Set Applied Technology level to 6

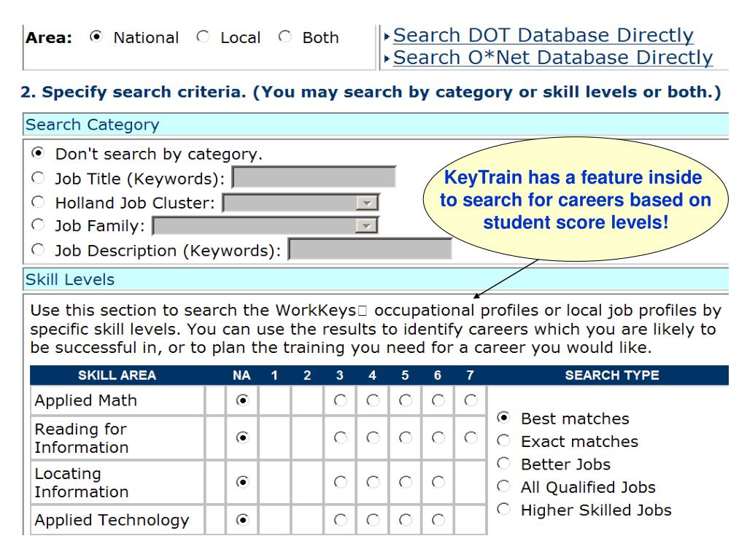tap(438, 519)
